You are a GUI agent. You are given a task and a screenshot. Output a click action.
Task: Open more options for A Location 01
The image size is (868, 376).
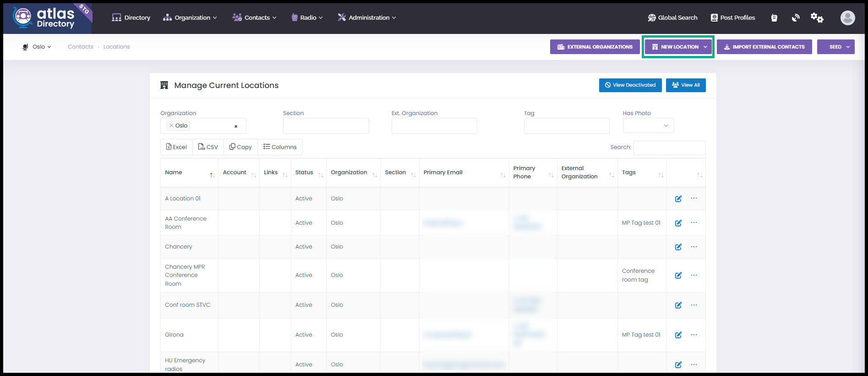click(694, 198)
